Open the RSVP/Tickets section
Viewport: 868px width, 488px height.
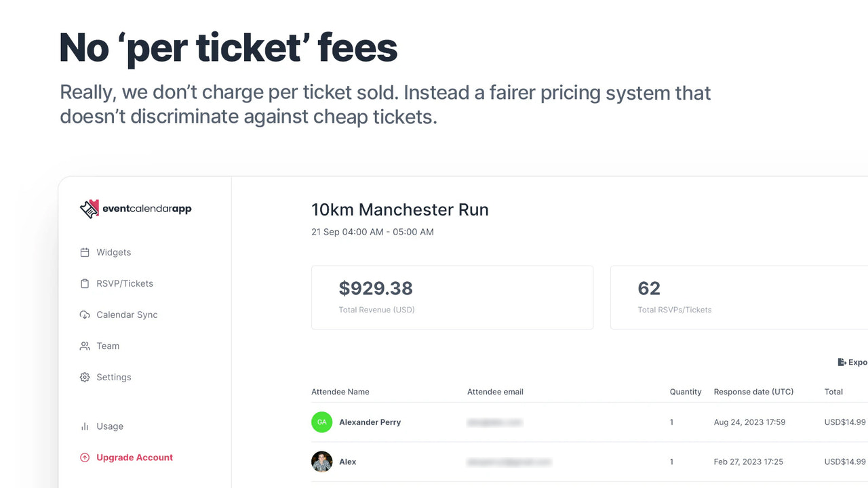(125, 283)
